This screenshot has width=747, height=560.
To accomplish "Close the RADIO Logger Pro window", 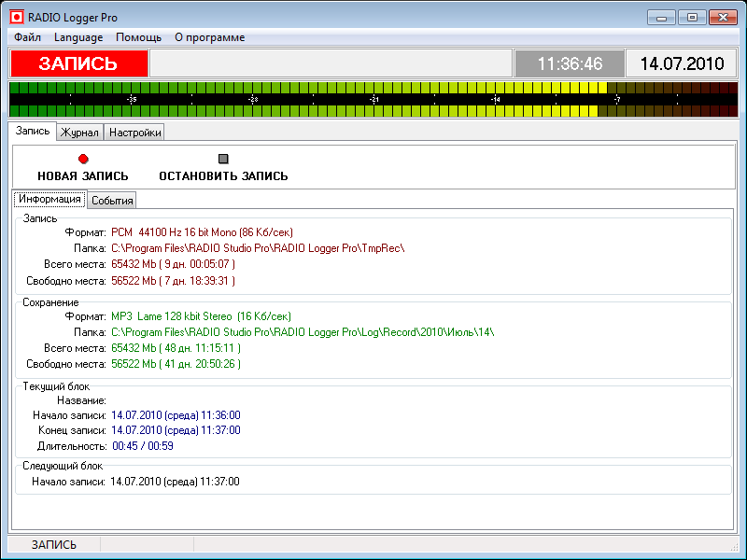I will pyautogui.click(x=723, y=18).
